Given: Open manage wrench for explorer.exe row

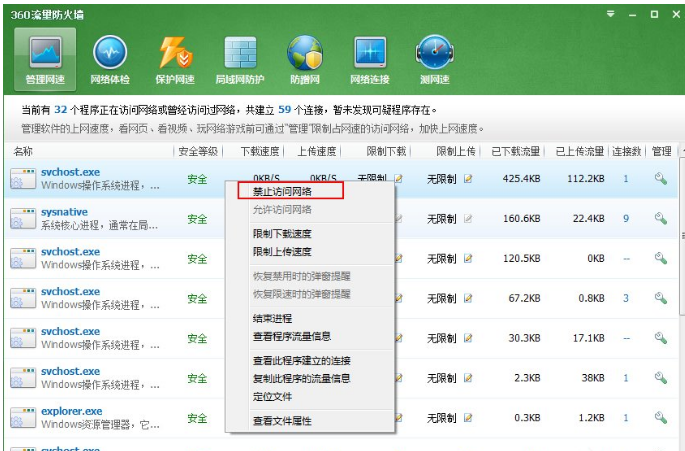Looking at the screenshot, I should pyautogui.click(x=661, y=418).
